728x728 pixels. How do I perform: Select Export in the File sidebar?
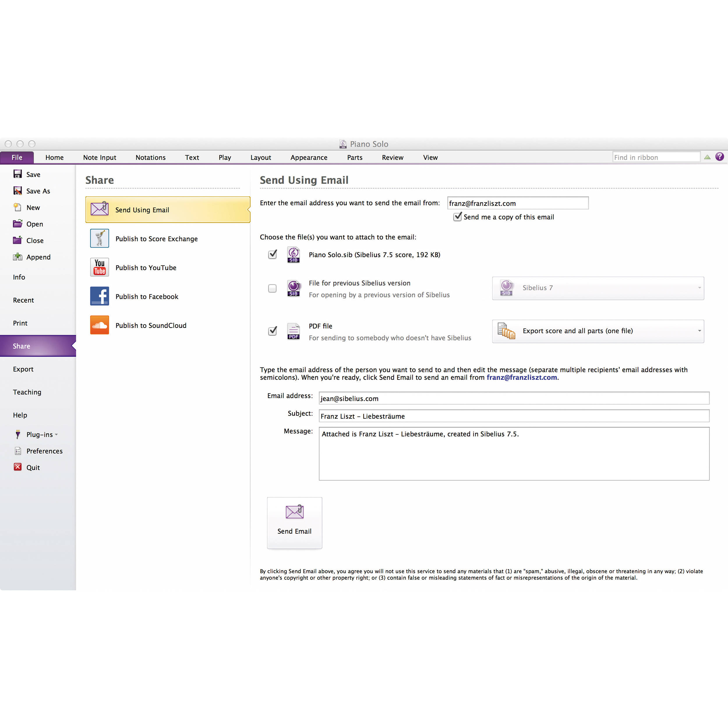click(23, 369)
